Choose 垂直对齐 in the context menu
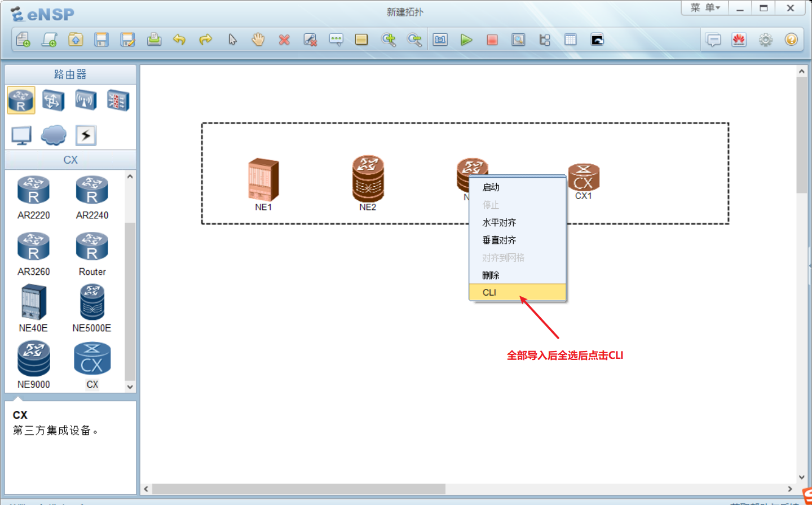Viewport: 812px width, 505px height. point(518,240)
